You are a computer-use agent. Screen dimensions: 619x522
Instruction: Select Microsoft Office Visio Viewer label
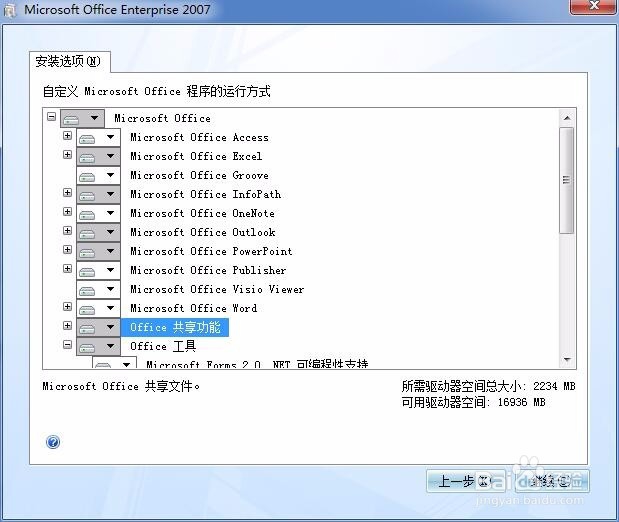(x=217, y=289)
